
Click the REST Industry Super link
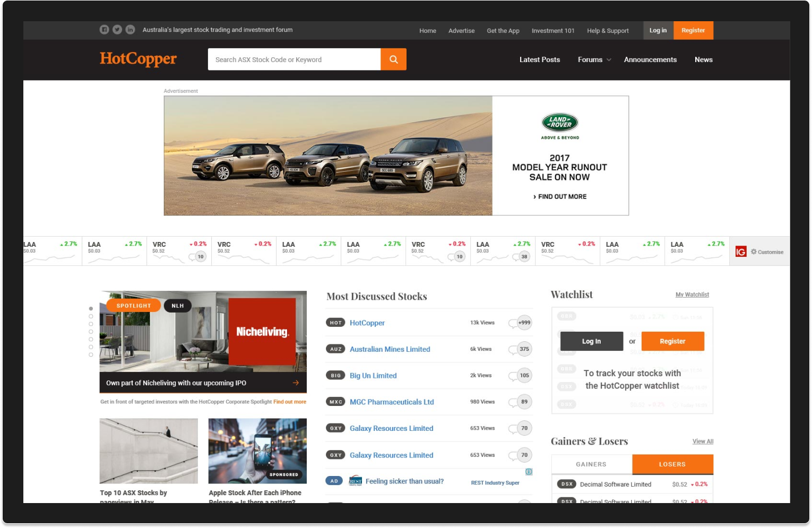tap(495, 483)
